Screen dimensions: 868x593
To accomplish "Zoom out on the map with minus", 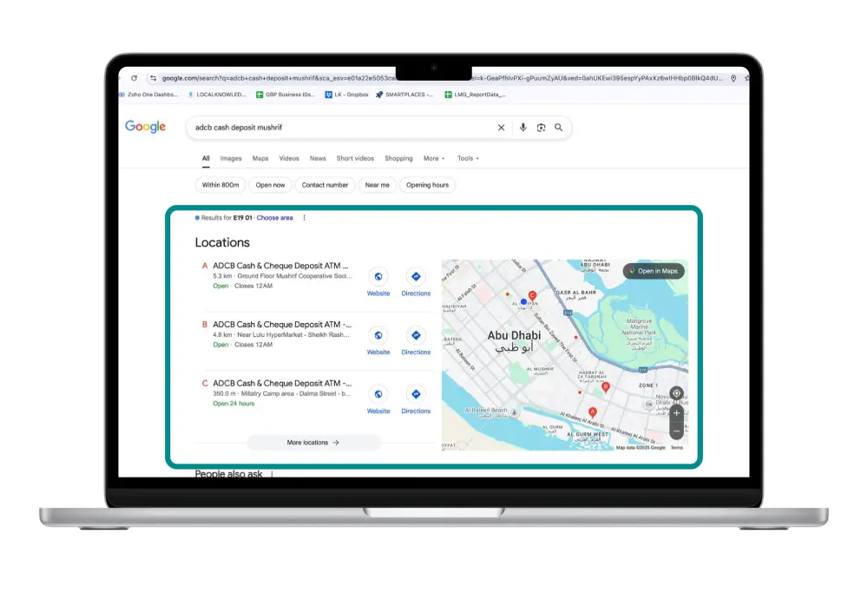I will pos(676,431).
